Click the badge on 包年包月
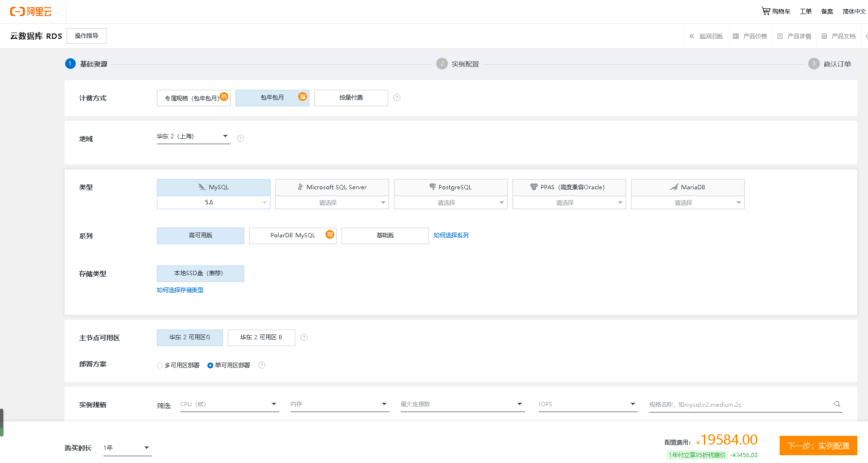 (x=303, y=97)
